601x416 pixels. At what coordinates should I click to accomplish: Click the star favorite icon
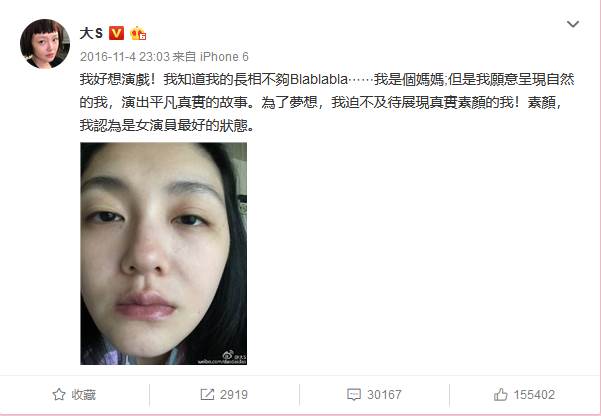pos(59,395)
